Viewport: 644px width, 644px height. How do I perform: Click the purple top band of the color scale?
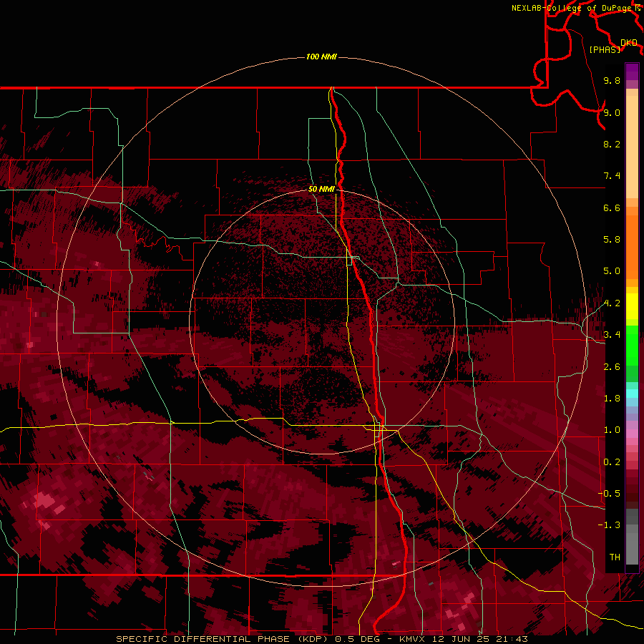point(632,72)
